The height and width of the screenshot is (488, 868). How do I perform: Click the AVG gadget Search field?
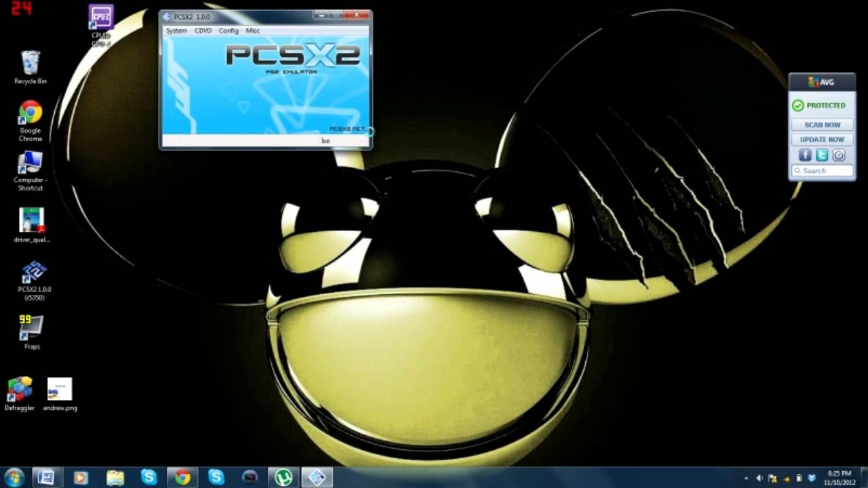click(x=822, y=171)
